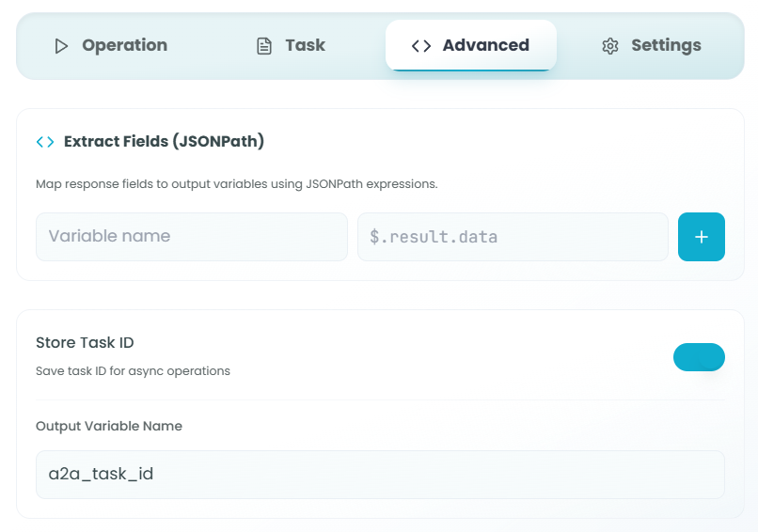
Task: Go to the Settings tab
Action: click(666, 45)
